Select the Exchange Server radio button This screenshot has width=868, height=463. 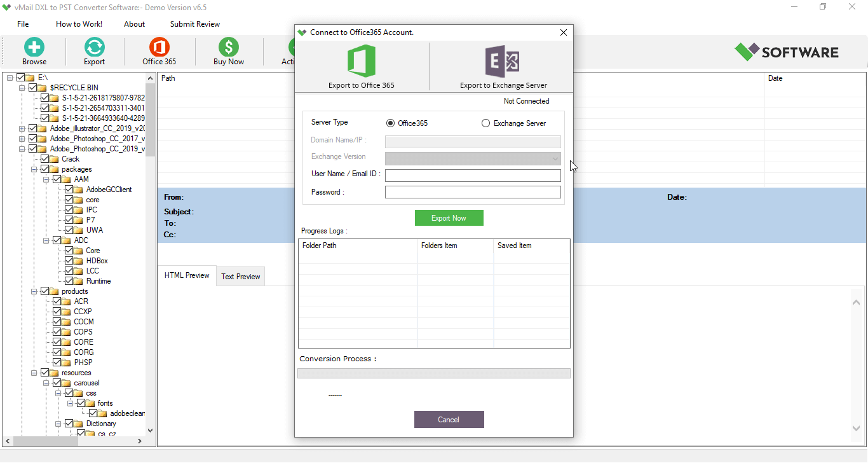coord(486,123)
